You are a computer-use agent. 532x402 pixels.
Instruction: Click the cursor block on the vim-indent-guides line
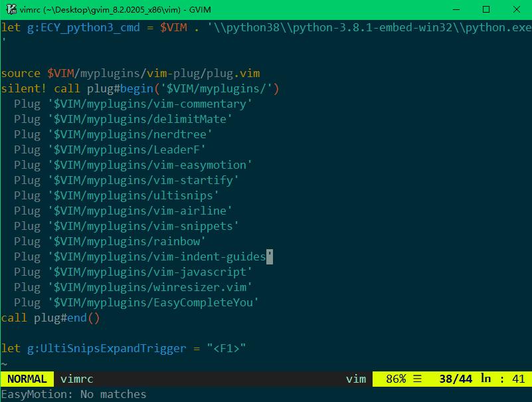269,256
